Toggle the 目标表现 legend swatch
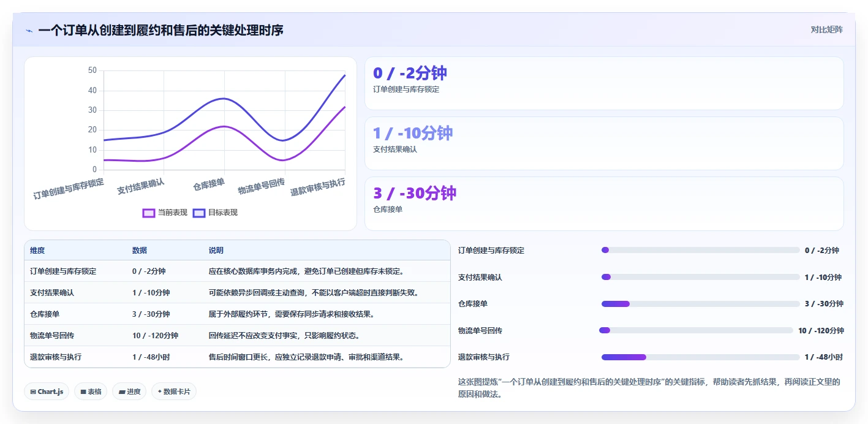The width and height of the screenshot is (868, 424). 199,213
